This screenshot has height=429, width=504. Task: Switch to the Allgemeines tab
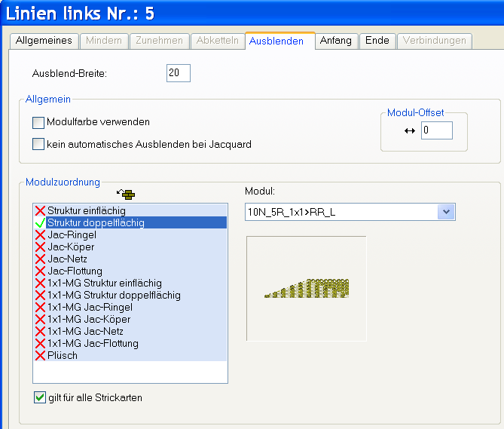tap(44, 41)
